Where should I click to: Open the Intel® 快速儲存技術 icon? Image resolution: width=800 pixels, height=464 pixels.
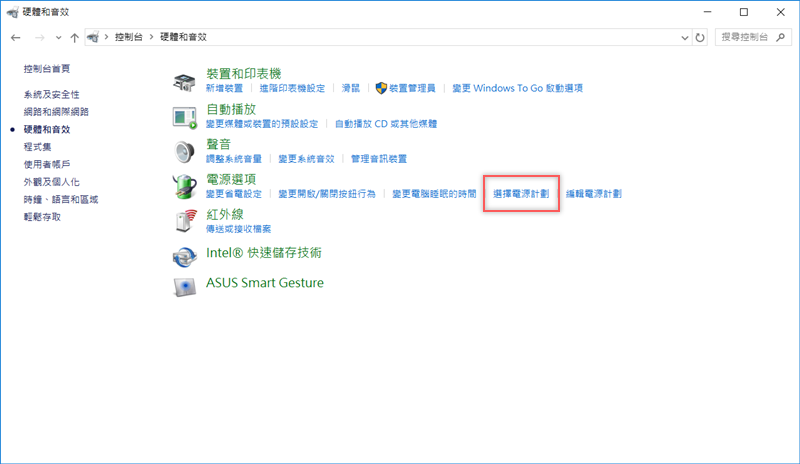click(185, 256)
